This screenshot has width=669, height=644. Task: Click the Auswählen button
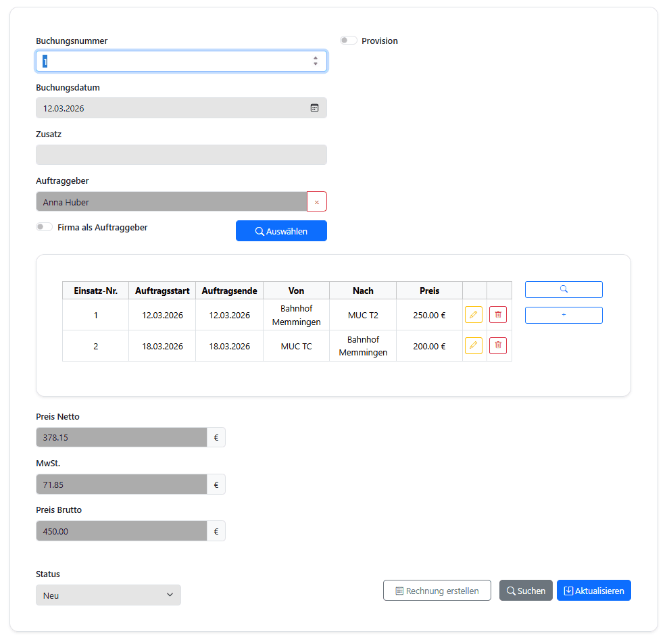[x=281, y=230]
